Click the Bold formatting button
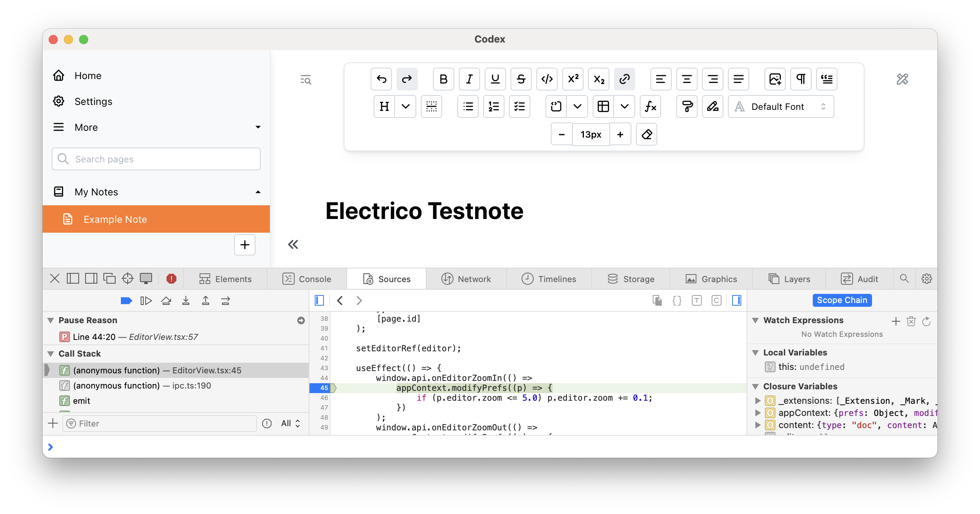Image resolution: width=980 pixels, height=514 pixels. [x=443, y=79]
